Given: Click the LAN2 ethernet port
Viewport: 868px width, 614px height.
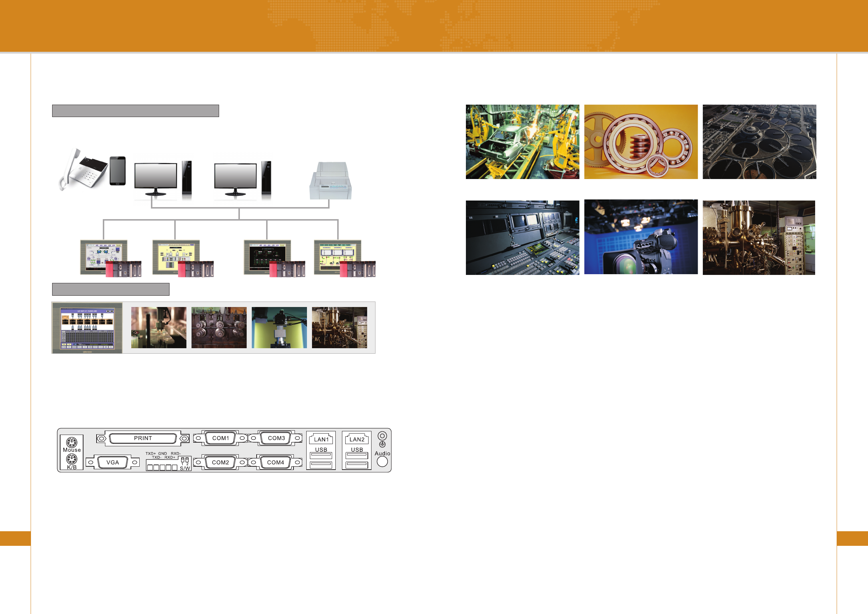Looking at the screenshot, I should click(x=357, y=439).
